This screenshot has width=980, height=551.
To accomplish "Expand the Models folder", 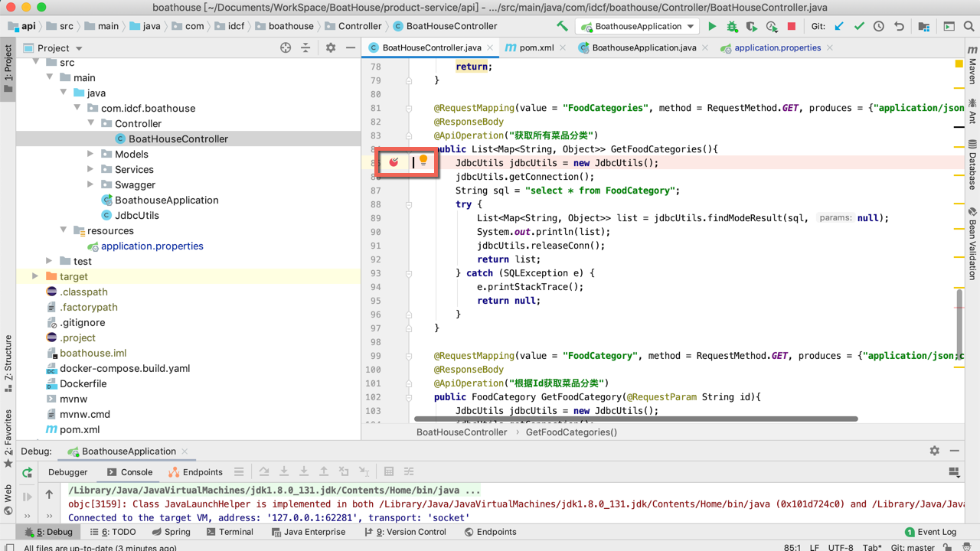I will [91, 154].
